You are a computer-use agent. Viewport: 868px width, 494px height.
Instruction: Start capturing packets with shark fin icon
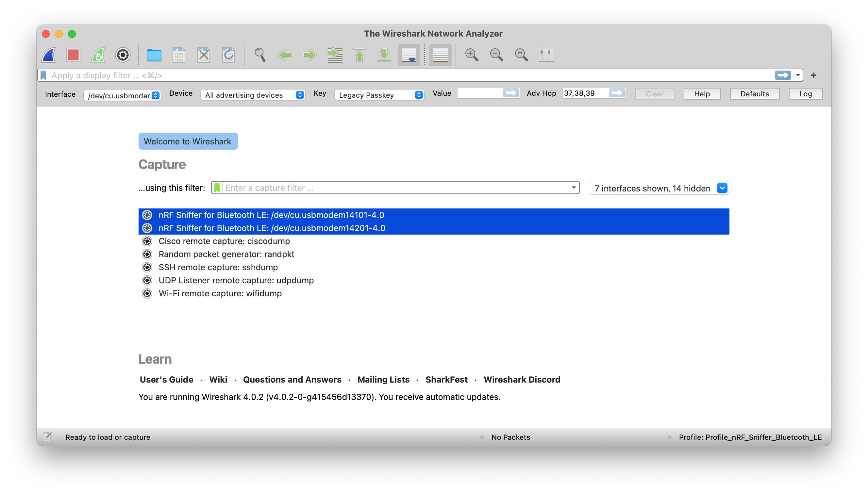[48, 55]
